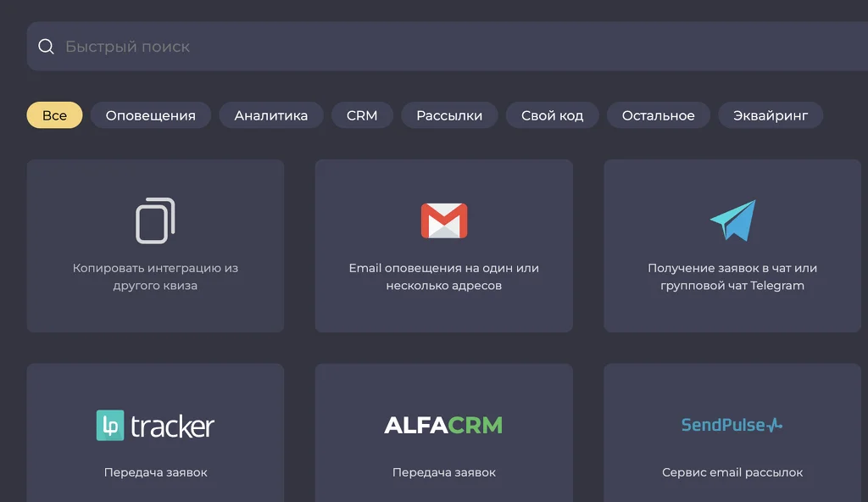Open the Аналитика category

click(271, 115)
